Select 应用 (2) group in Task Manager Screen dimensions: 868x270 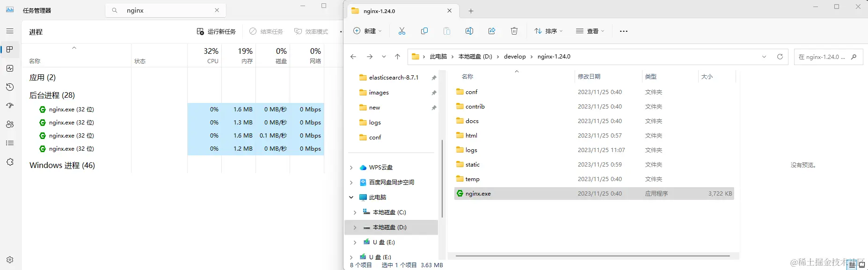pyautogui.click(x=43, y=78)
